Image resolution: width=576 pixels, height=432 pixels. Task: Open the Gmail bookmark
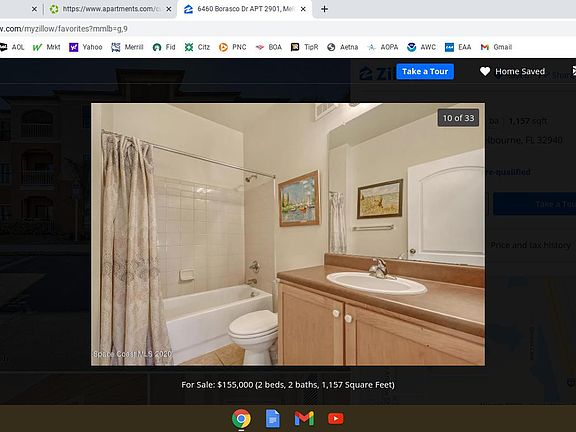[496, 47]
